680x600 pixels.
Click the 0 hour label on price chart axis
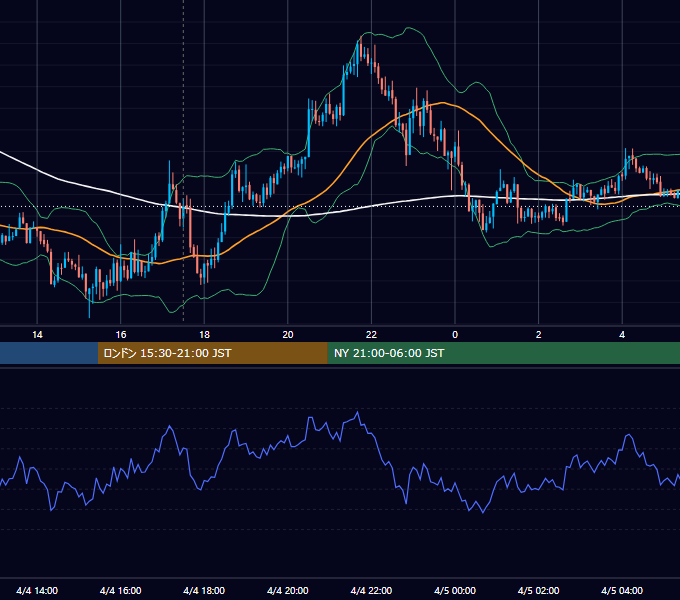point(455,335)
